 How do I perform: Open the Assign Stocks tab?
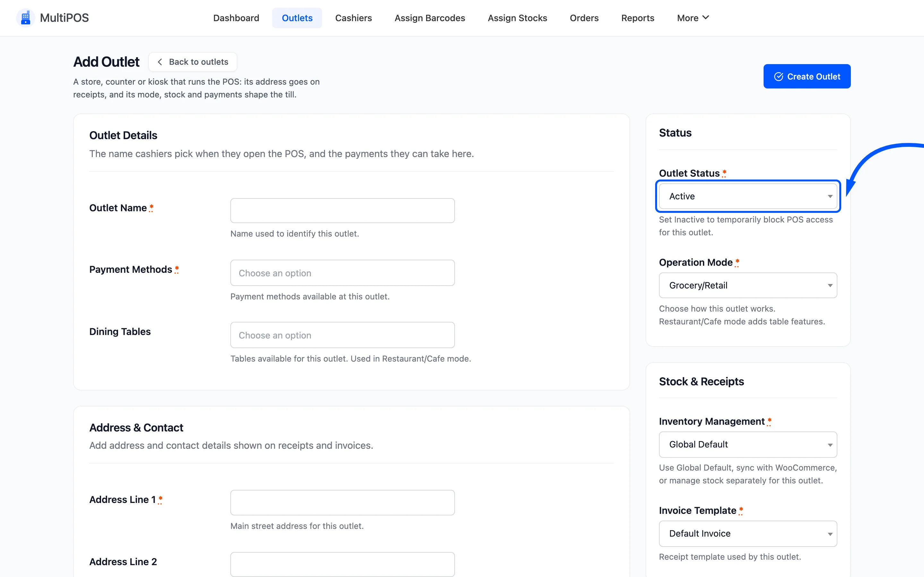(518, 18)
